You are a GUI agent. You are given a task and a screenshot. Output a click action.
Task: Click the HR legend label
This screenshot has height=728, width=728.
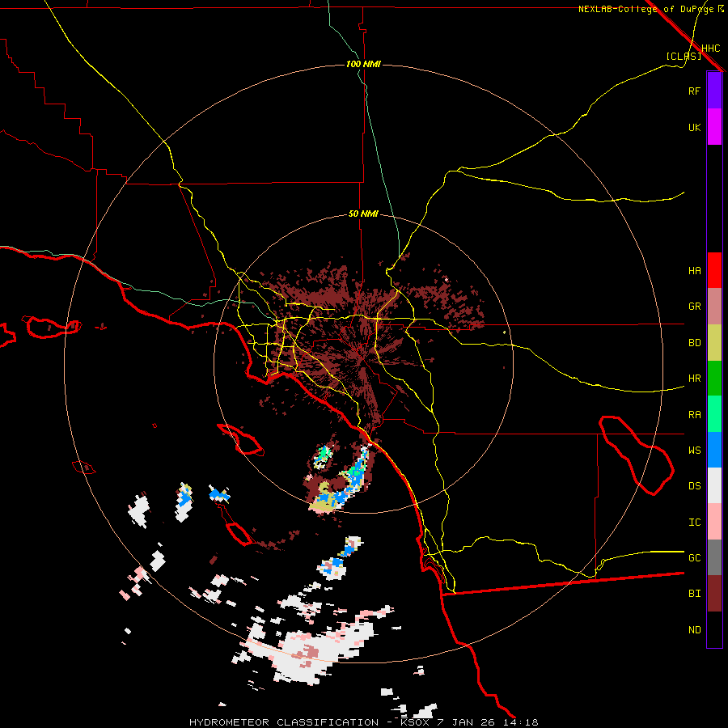click(694, 379)
